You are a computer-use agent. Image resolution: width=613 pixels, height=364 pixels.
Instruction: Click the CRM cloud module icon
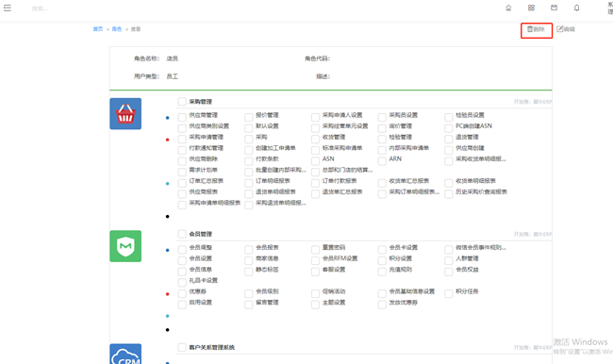(125, 354)
